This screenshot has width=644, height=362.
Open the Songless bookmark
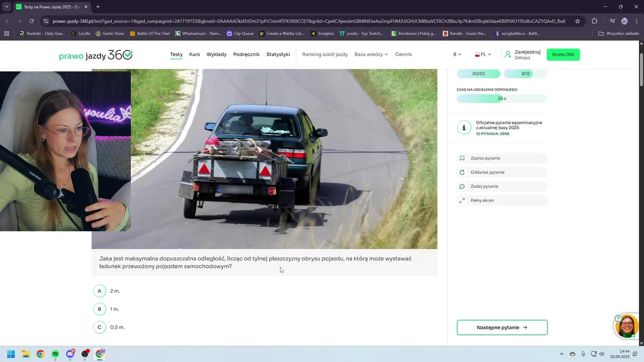click(x=322, y=34)
